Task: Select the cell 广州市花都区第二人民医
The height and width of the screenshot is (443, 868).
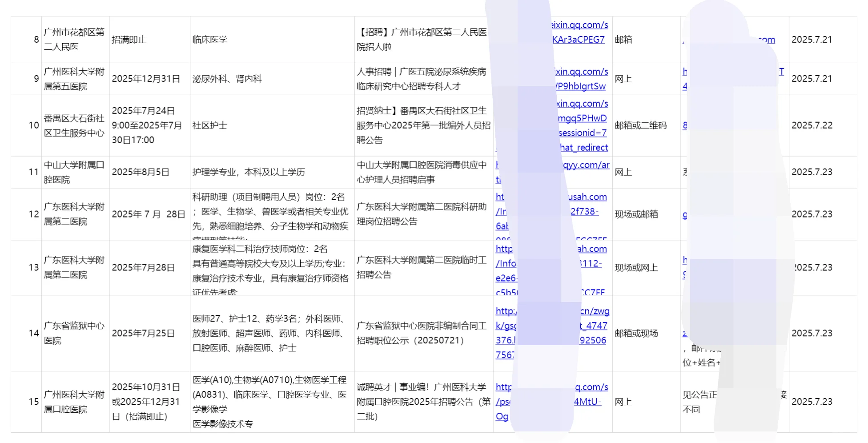Action: click(x=75, y=40)
